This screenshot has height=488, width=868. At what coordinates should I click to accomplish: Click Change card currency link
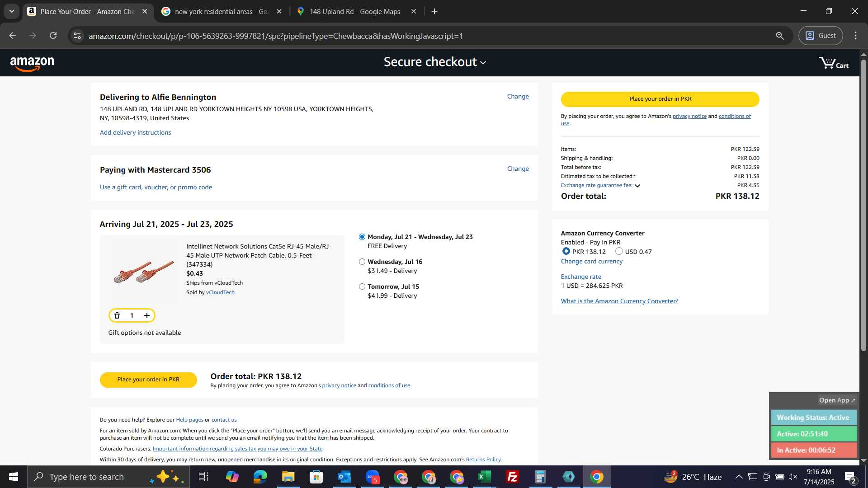pyautogui.click(x=591, y=261)
